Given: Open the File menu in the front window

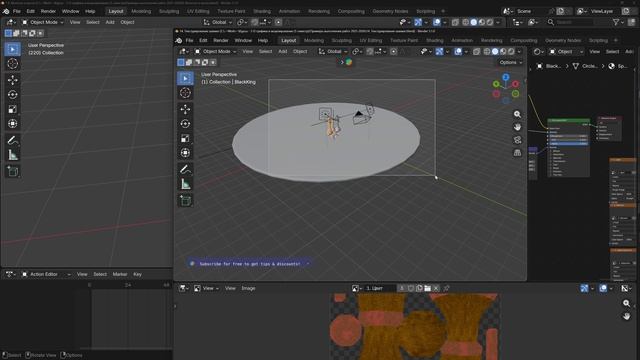Looking at the screenshot, I should click(189, 40).
